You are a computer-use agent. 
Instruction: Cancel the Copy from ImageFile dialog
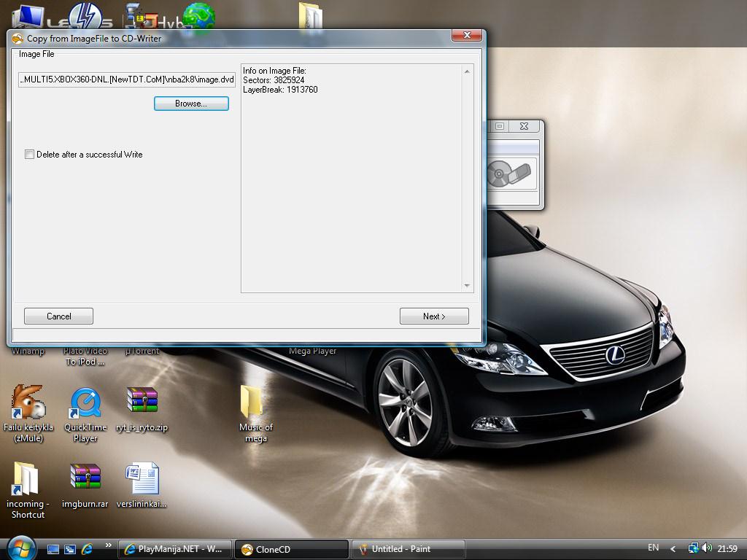tap(58, 316)
